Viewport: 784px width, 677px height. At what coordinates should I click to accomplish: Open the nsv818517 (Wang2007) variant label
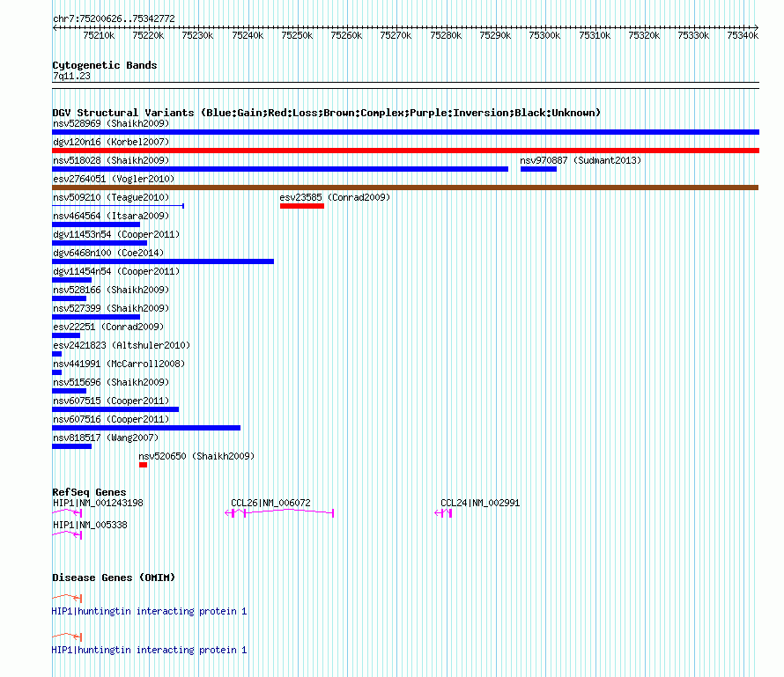coord(106,438)
